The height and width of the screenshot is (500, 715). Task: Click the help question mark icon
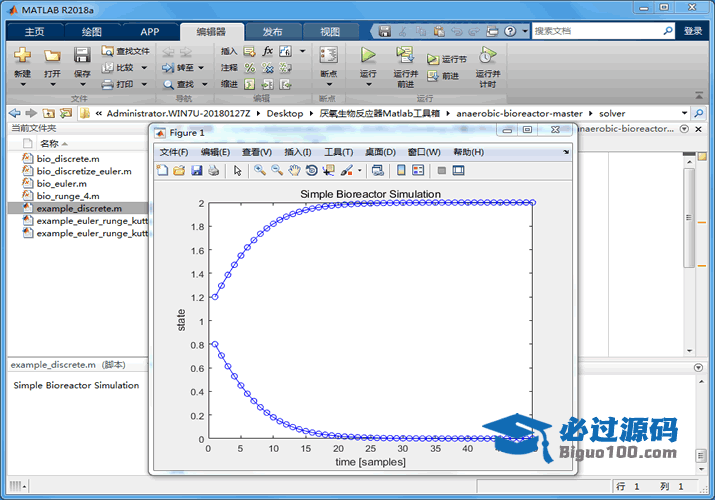510,31
